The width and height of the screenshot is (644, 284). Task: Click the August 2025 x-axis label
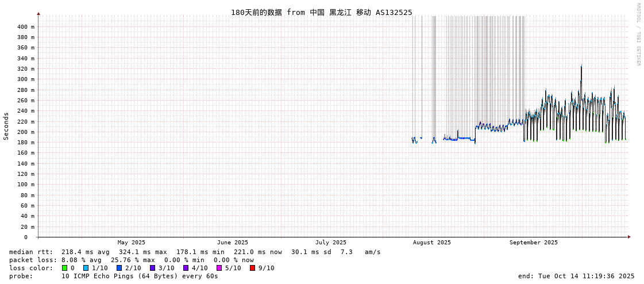pyautogui.click(x=432, y=243)
